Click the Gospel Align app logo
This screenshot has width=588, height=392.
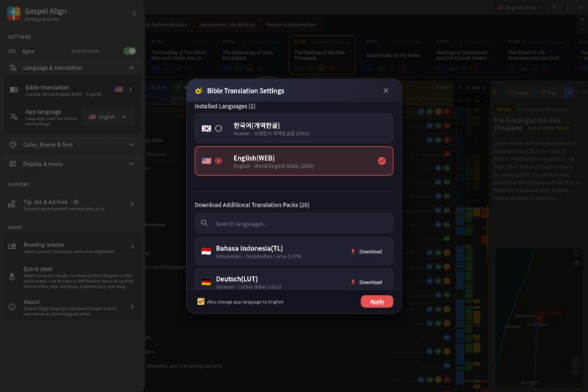point(14,14)
